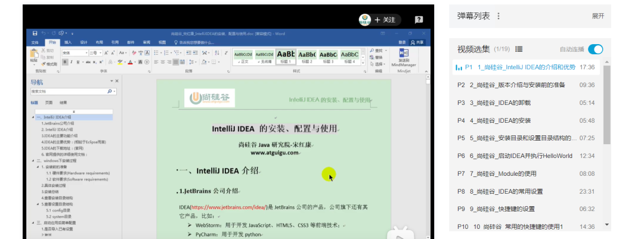Expand the styles gallery more arrow
Image resolution: width=644 pixels, height=239 pixels.
(x=363, y=63)
